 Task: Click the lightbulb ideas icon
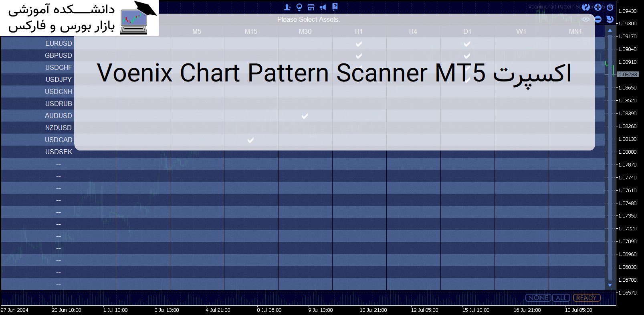point(299,7)
